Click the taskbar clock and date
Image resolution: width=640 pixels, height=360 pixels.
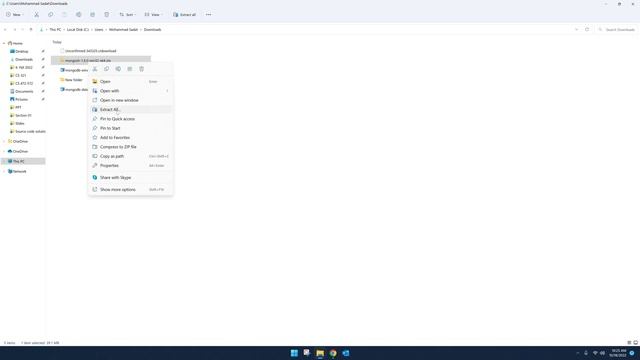coord(618,353)
